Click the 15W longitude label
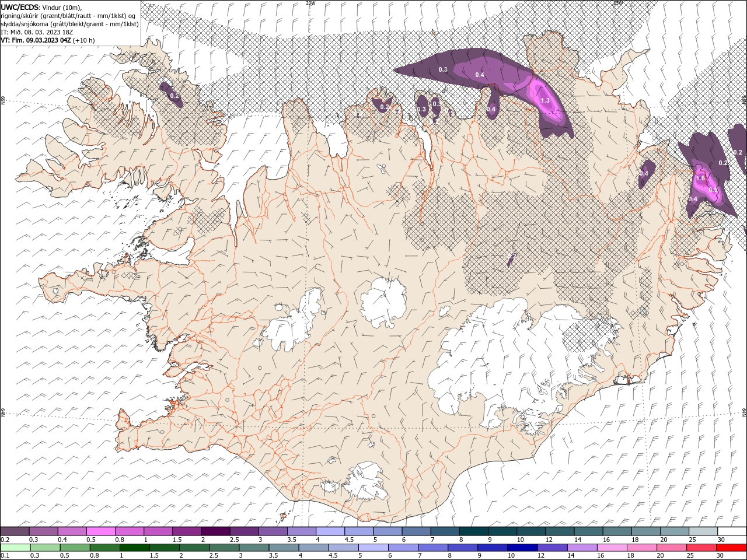747x560 pixels. [618, 3]
